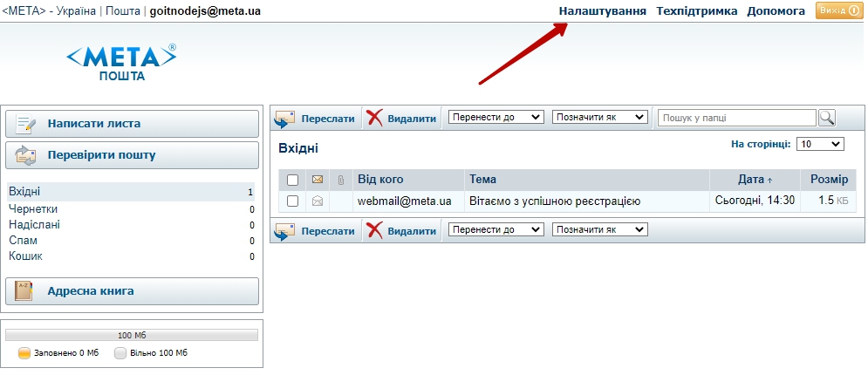Open the bottom Позначити як dropdown
The height and width of the screenshot is (375, 868).
(600, 229)
